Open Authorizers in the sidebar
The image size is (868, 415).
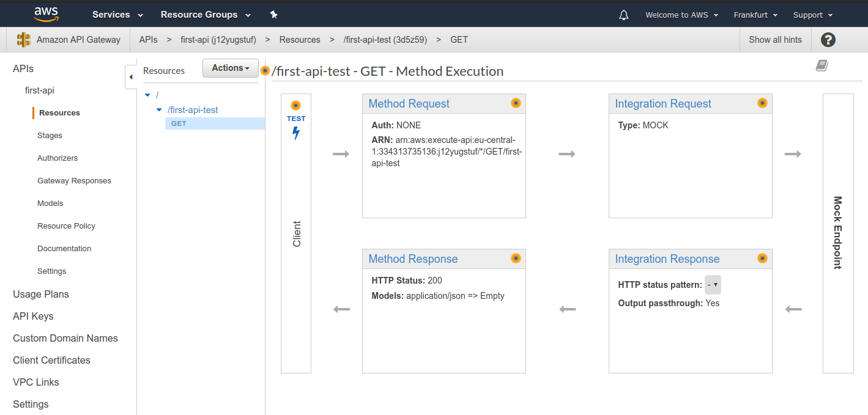coord(57,158)
